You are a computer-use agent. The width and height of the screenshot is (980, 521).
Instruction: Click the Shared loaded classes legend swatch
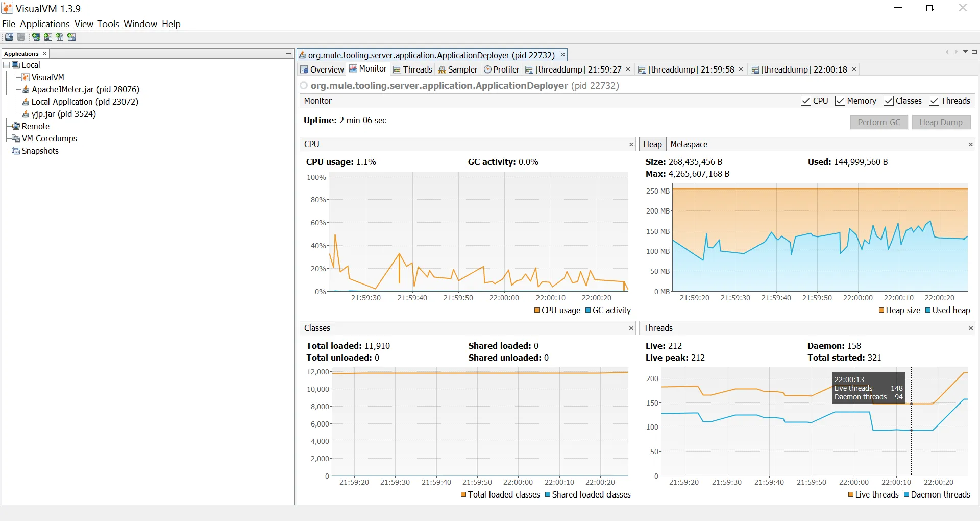(x=548, y=494)
